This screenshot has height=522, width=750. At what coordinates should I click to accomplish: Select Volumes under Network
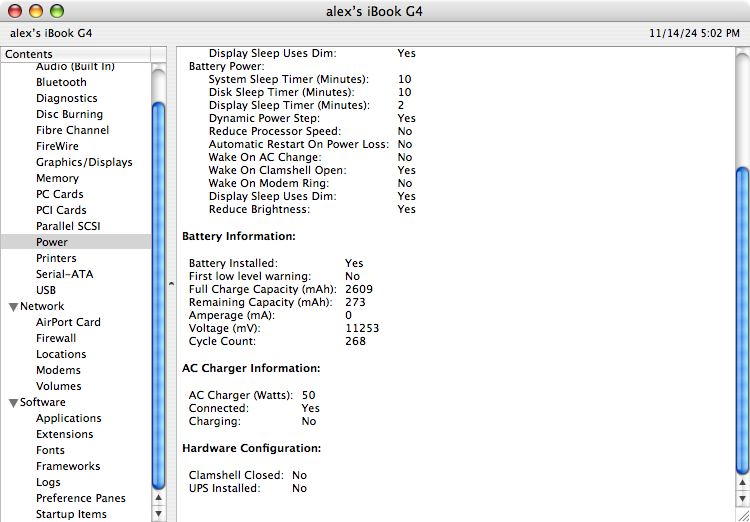pyautogui.click(x=58, y=386)
